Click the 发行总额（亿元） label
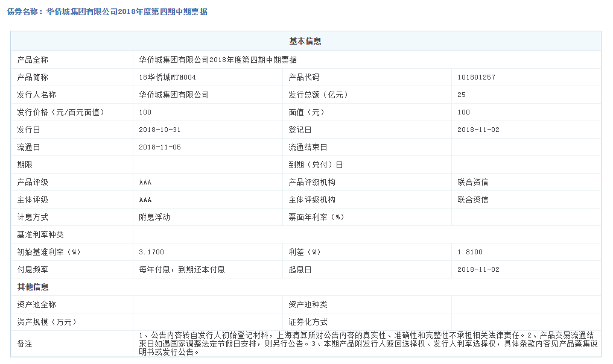 318,95
